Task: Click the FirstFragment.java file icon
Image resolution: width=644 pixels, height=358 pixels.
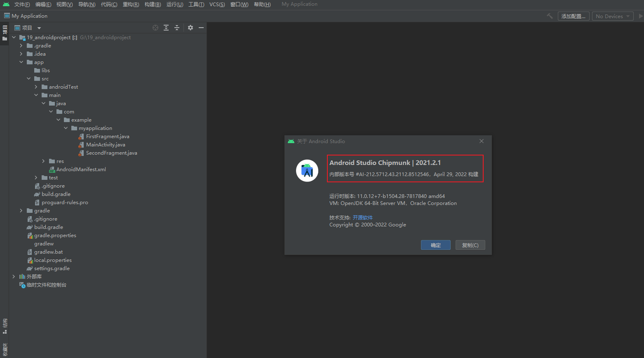Action: tap(81, 137)
